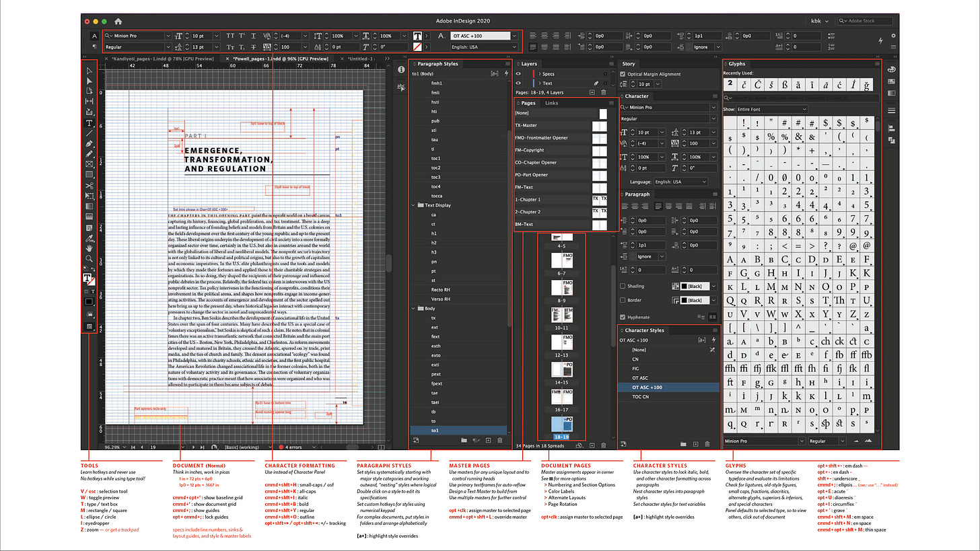Hide the Text layer eye icon

click(519, 83)
